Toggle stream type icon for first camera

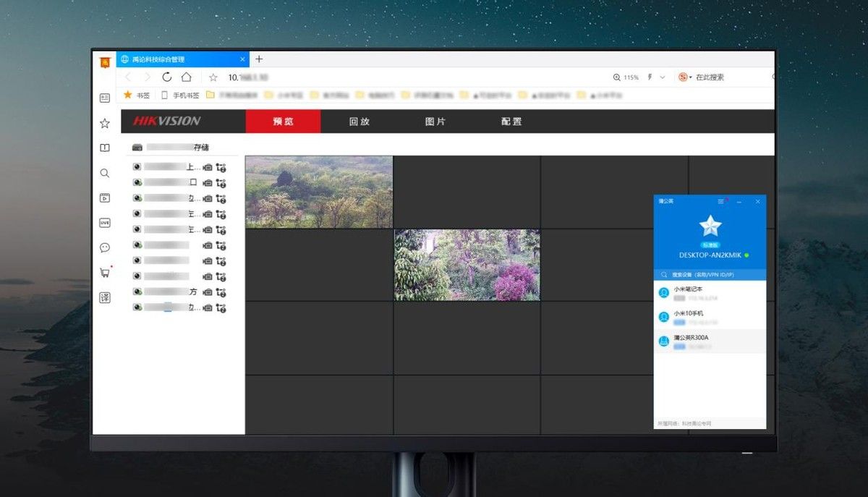click(x=221, y=167)
